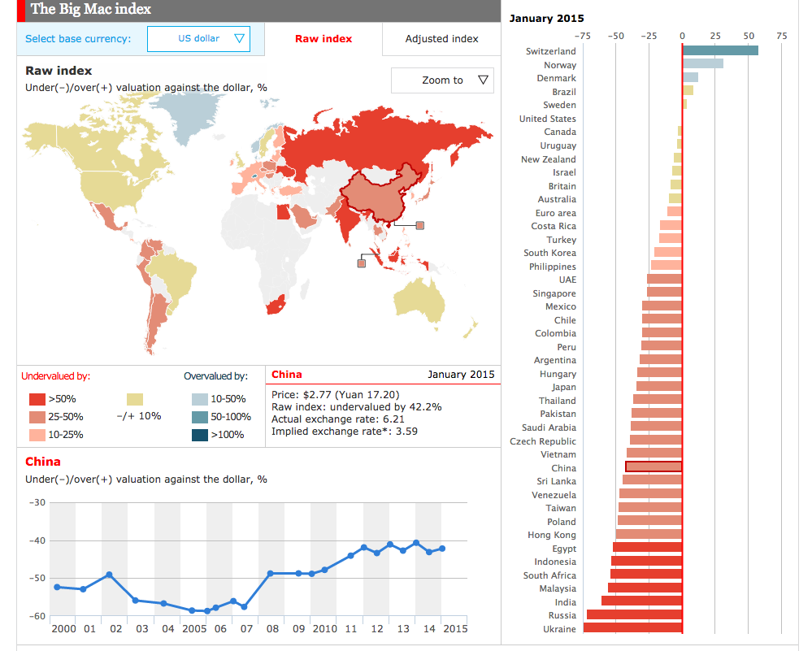The width and height of the screenshot is (812, 651).
Task: Click the Ukraine label in country list
Action: click(x=559, y=629)
